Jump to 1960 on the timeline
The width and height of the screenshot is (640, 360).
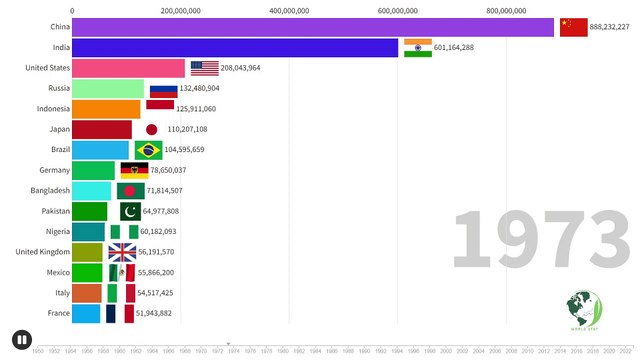point(120,351)
